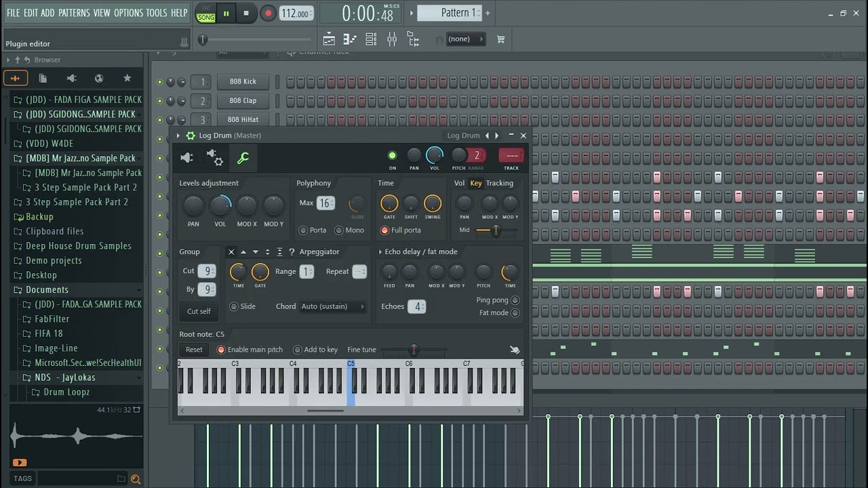Set arpeggiator to up-down sticky icon
This screenshot has height=488, width=868.
point(280,251)
